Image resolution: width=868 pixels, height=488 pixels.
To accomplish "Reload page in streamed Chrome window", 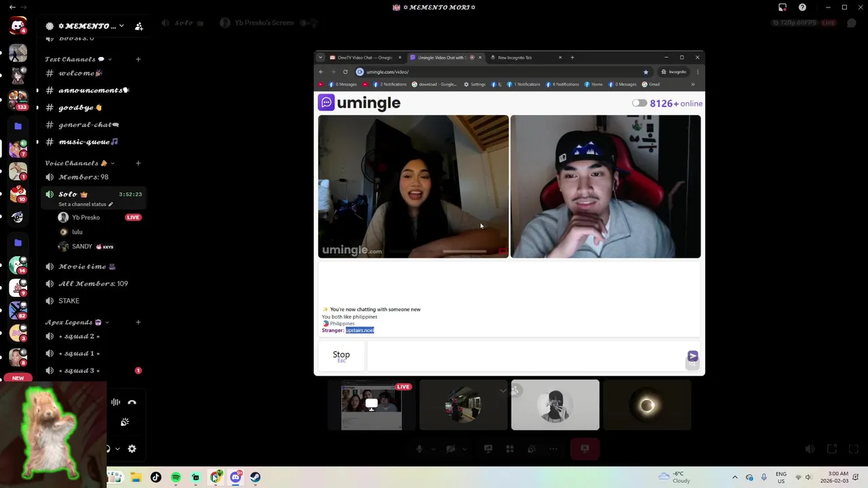I will click(x=345, y=72).
